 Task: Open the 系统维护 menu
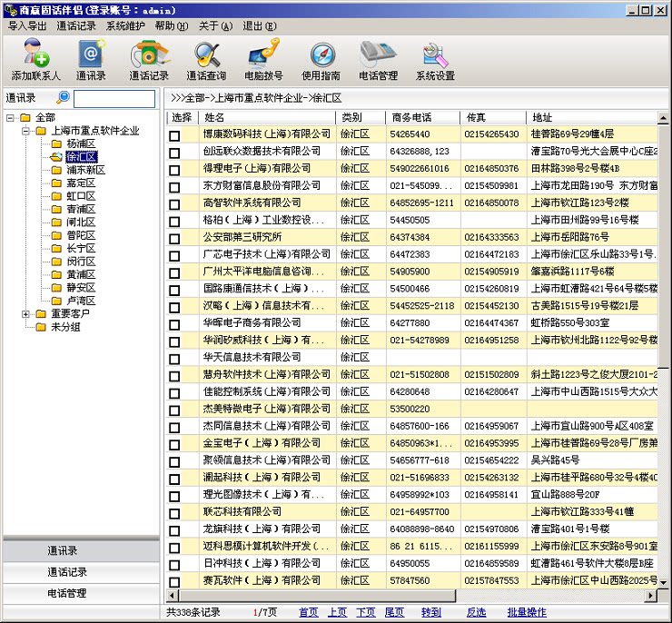(125, 26)
